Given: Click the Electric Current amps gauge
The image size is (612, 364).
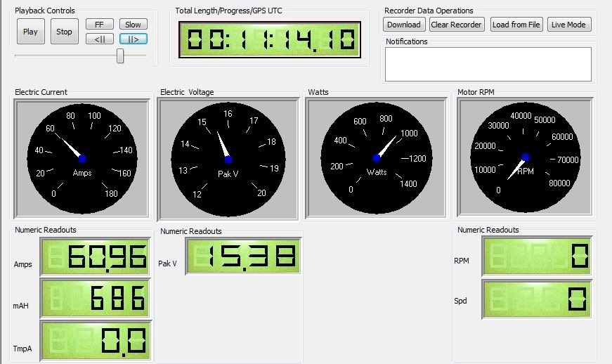Looking at the screenshot, I should click(x=82, y=159).
